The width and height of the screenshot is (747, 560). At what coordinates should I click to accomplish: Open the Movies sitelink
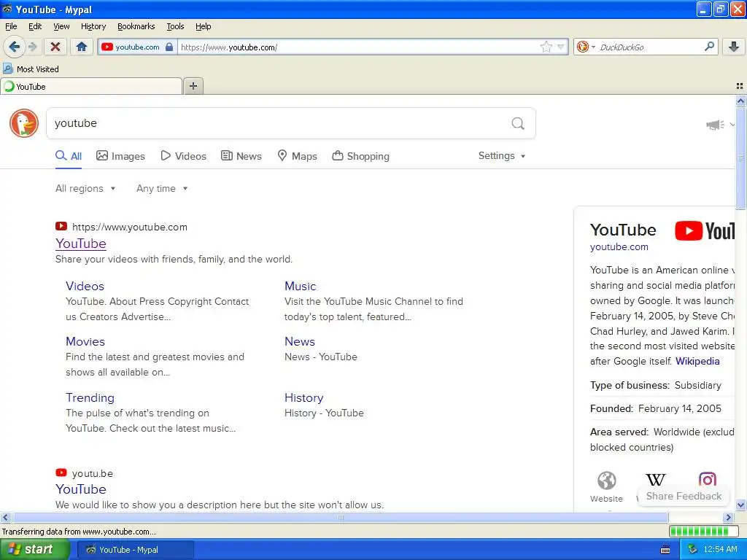point(85,341)
